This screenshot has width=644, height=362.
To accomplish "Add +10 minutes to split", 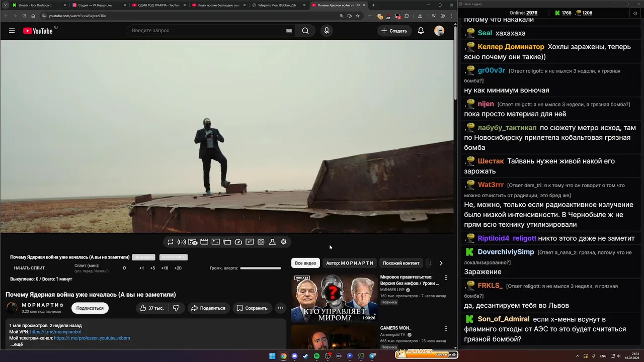I will 165,268.
